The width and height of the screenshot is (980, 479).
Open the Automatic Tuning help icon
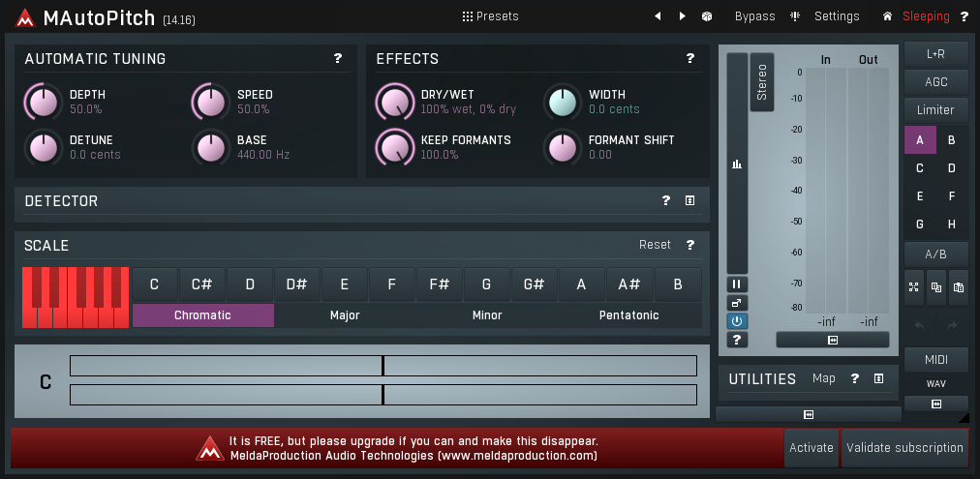(x=338, y=59)
